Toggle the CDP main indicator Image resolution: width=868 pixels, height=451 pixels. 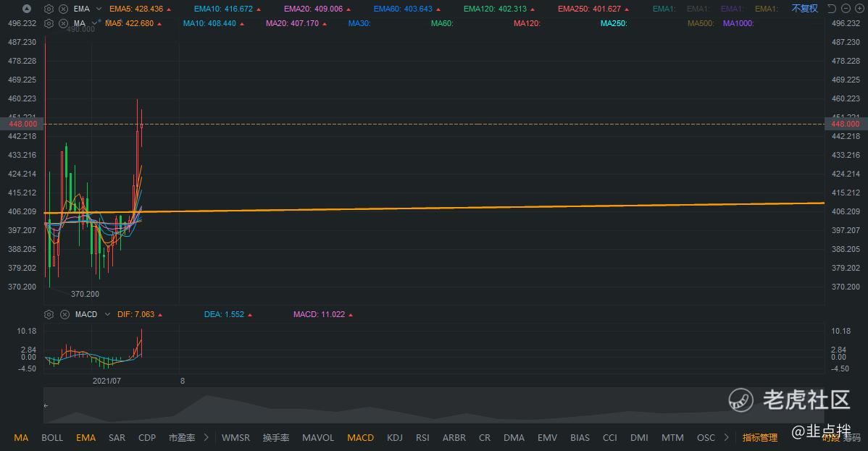tap(146, 438)
